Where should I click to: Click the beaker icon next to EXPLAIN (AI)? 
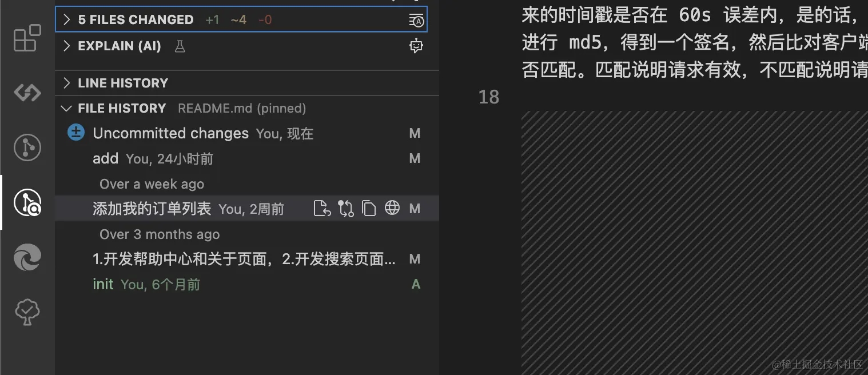pyautogui.click(x=180, y=46)
